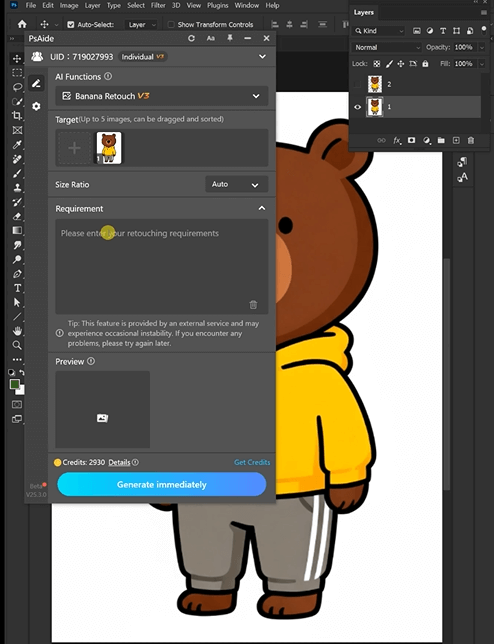This screenshot has width=494, height=644.
Task: Open the Banana Retouch AI function dropdown
Action: tap(162, 96)
